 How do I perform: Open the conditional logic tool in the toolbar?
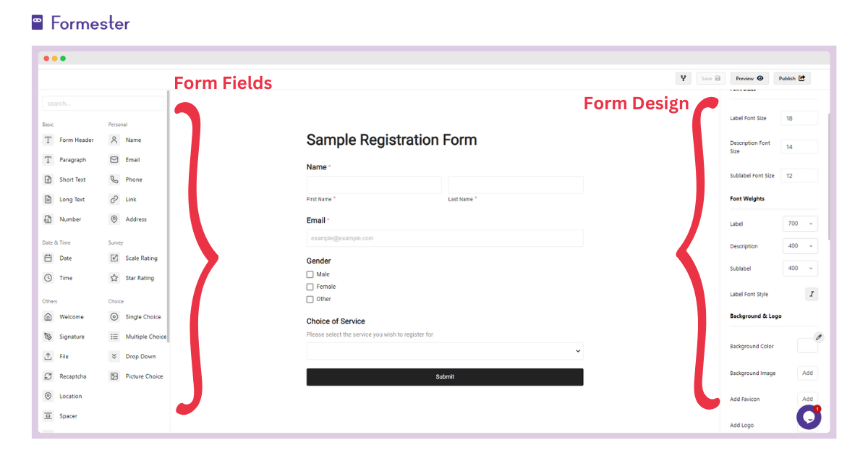click(683, 78)
